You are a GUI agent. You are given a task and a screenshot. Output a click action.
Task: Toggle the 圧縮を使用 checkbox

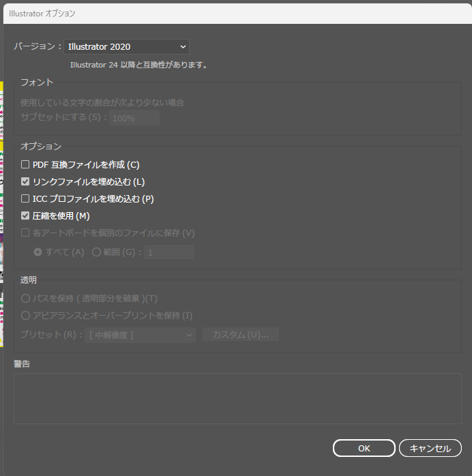click(25, 216)
